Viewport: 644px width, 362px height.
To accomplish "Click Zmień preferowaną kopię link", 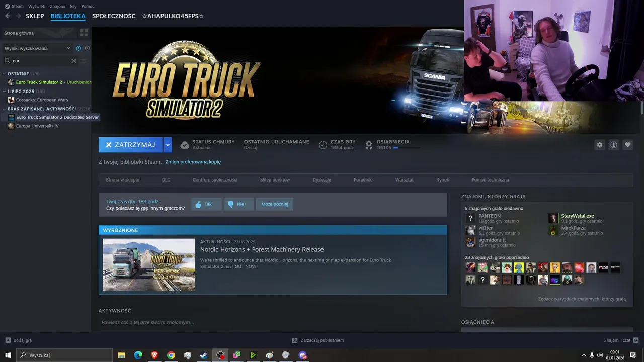I will pyautogui.click(x=193, y=162).
